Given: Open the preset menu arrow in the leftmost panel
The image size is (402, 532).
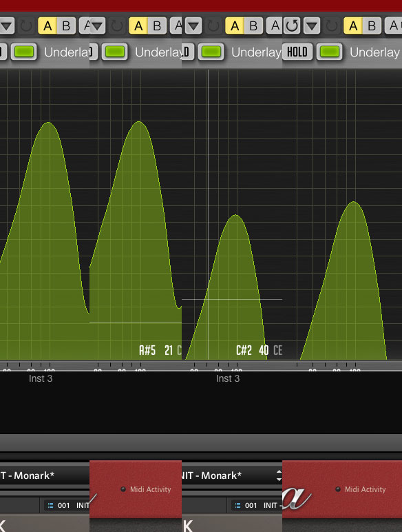Looking at the screenshot, I should [7, 25].
